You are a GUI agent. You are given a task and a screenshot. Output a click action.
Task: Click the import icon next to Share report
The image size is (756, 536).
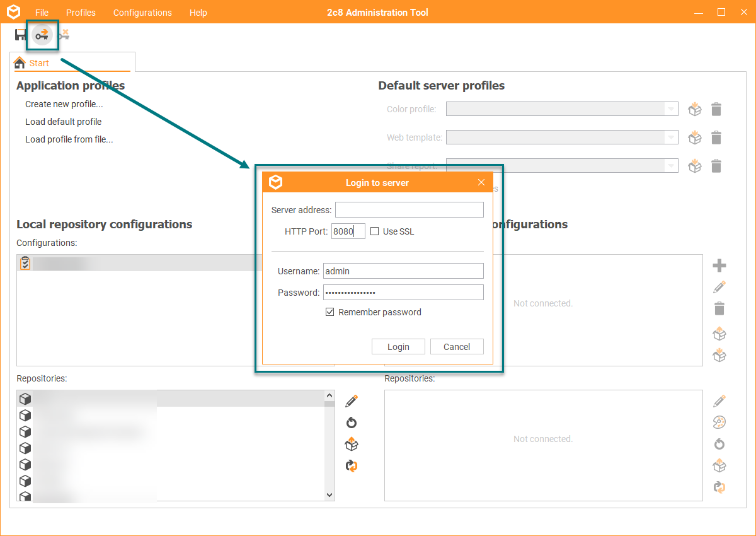coord(695,165)
